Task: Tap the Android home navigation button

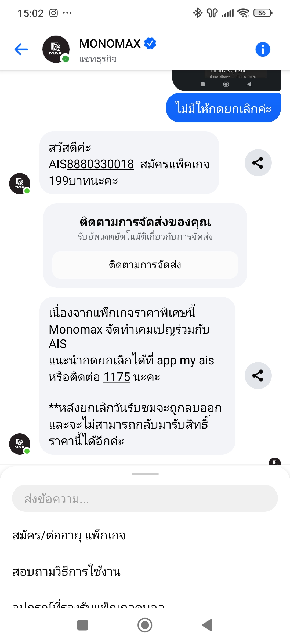Action: (x=145, y=625)
